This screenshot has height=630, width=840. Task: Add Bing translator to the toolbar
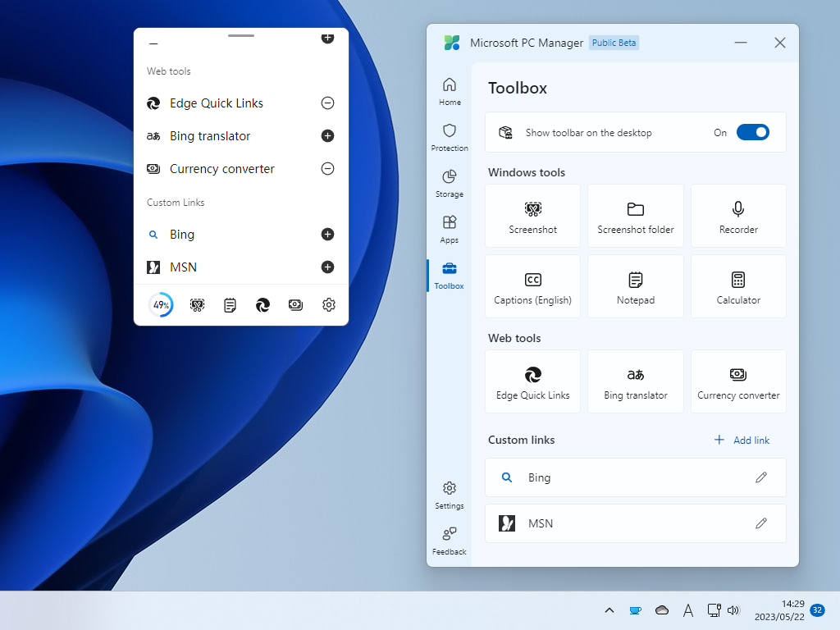pos(327,136)
